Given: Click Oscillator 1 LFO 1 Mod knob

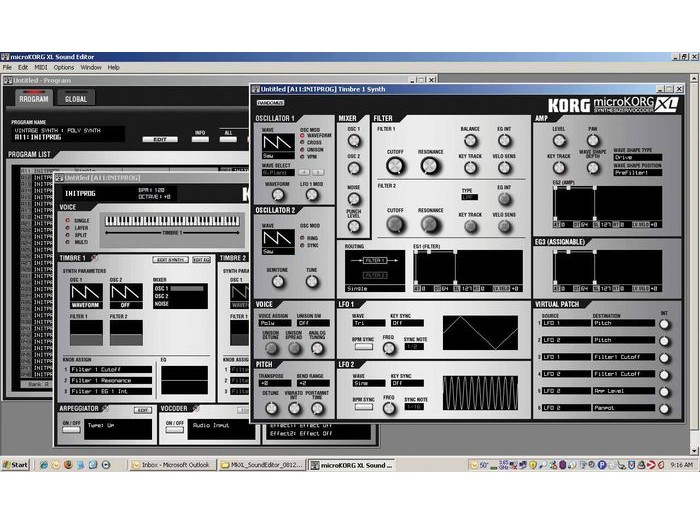Looking at the screenshot, I should pyautogui.click(x=312, y=195).
